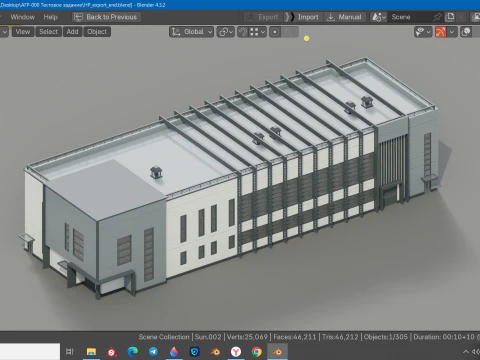Screen dimensions: 480x360
Task: Open the Object menu in viewport header
Action: click(x=97, y=32)
